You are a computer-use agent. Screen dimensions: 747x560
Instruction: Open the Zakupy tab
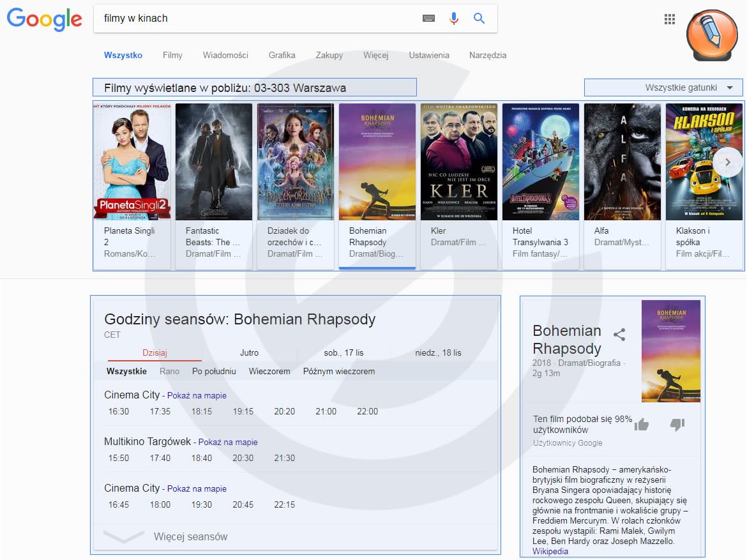[329, 56]
